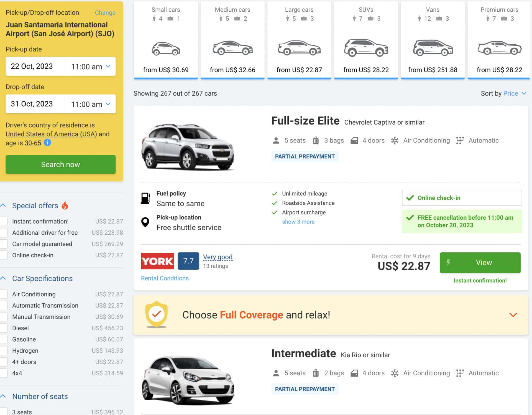The height and width of the screenshot is (415, 532).
Task: Open the driver age info icon
Action: coord(47,143)
